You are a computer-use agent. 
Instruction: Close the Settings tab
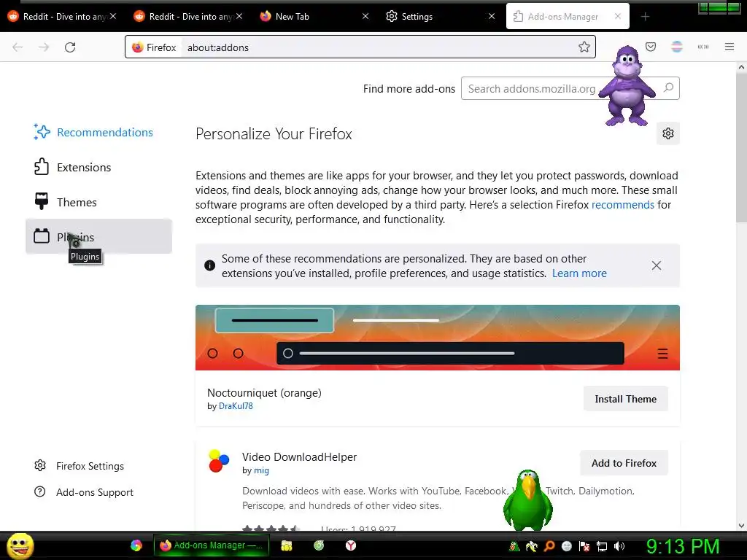(x=492, y=16)
